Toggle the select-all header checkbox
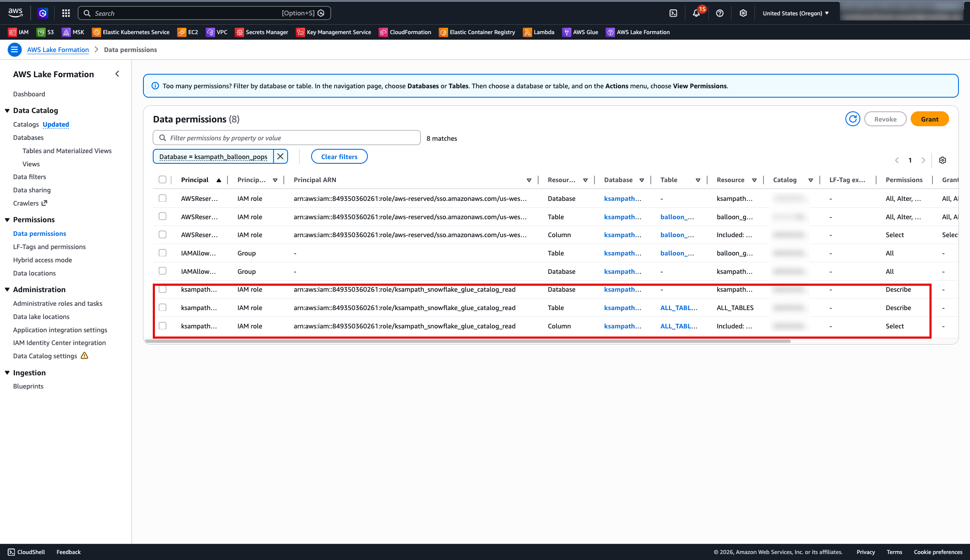 (163, 180)
